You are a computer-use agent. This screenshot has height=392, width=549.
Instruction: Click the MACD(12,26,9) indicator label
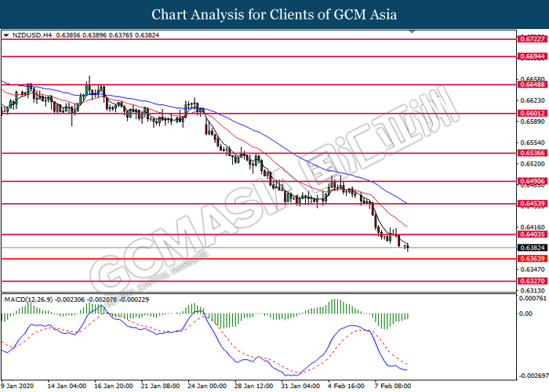click(28, 299)
